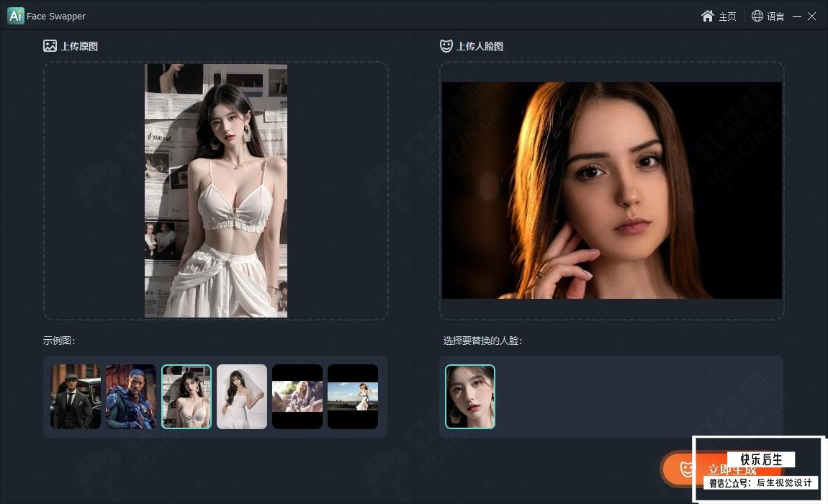Screen dimensions: 828x504
Task: Click the 选择要替换的人脸 label
Action: [x=482, y=341]
